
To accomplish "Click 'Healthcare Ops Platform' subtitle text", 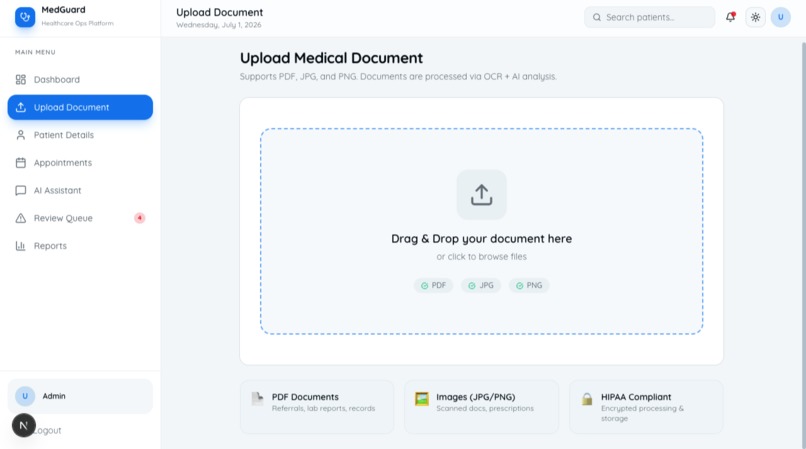I will [78, 23].
